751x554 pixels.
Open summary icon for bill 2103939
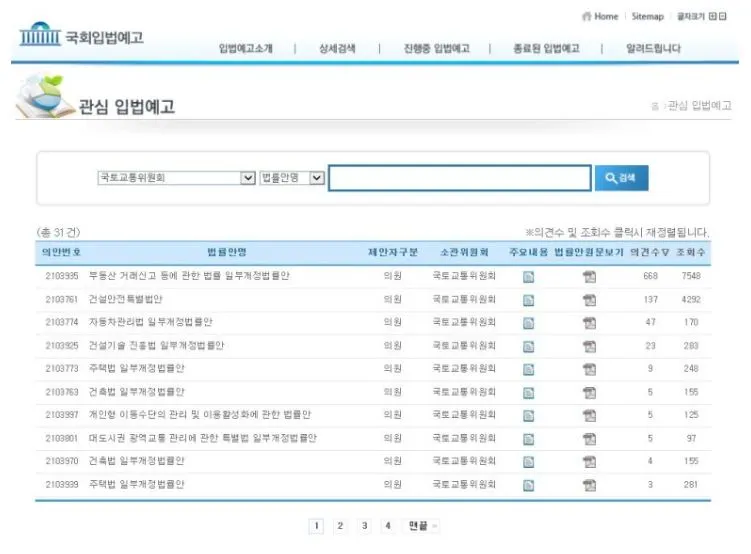point(528,485)
